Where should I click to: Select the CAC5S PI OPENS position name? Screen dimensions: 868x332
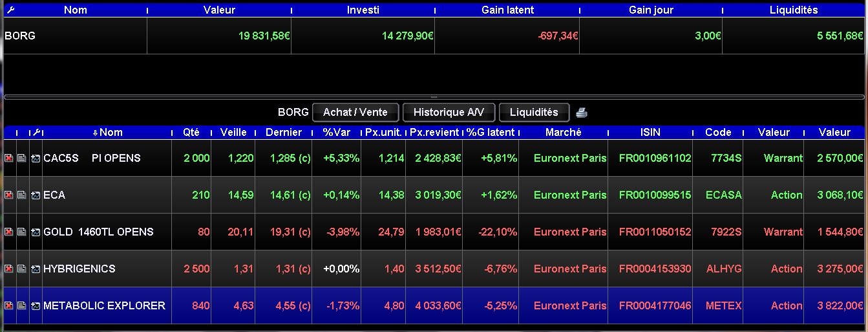point(92,158)
